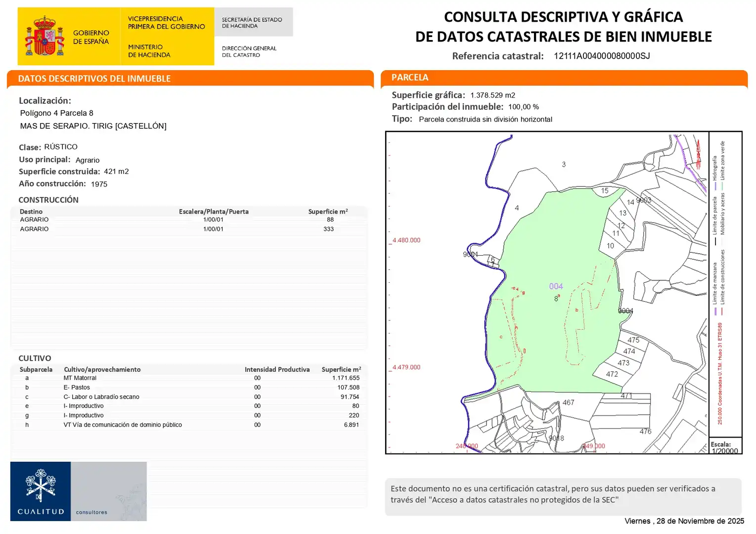Click parcel number 10 on the map
The width and height of the screenshot is (756, 534).
[610, 246]
